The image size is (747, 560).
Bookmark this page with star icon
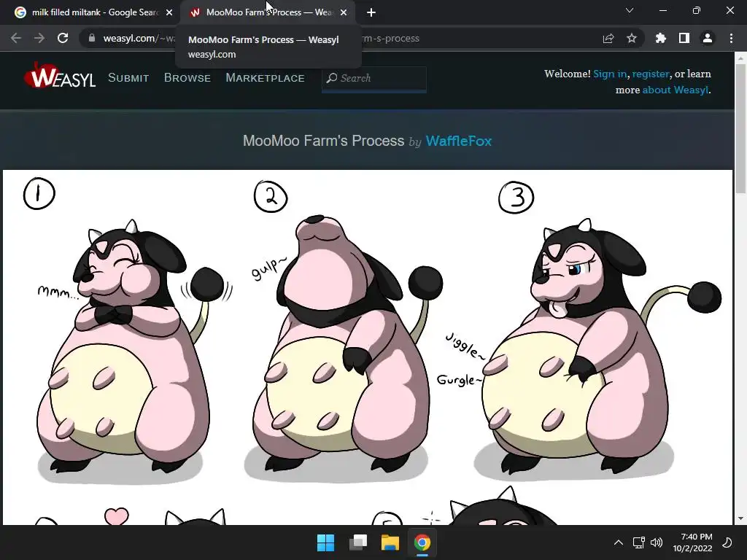(x=632, y=38)
